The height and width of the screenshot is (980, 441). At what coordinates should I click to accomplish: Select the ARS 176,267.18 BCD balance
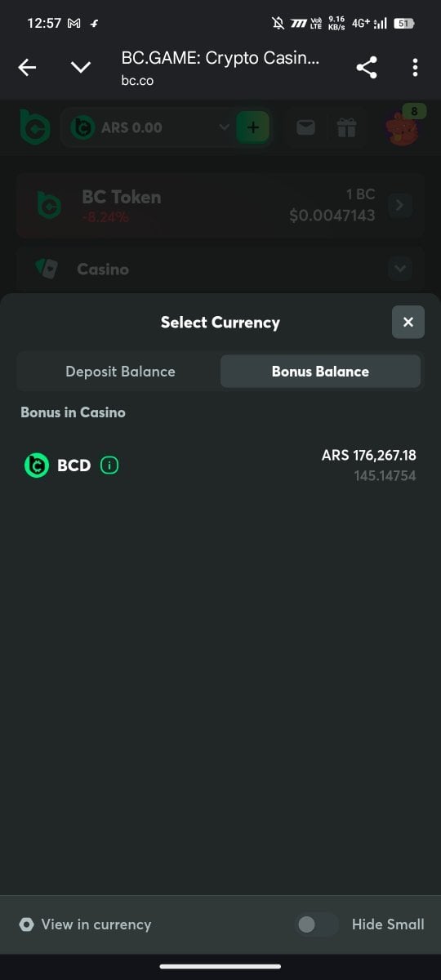220,465
